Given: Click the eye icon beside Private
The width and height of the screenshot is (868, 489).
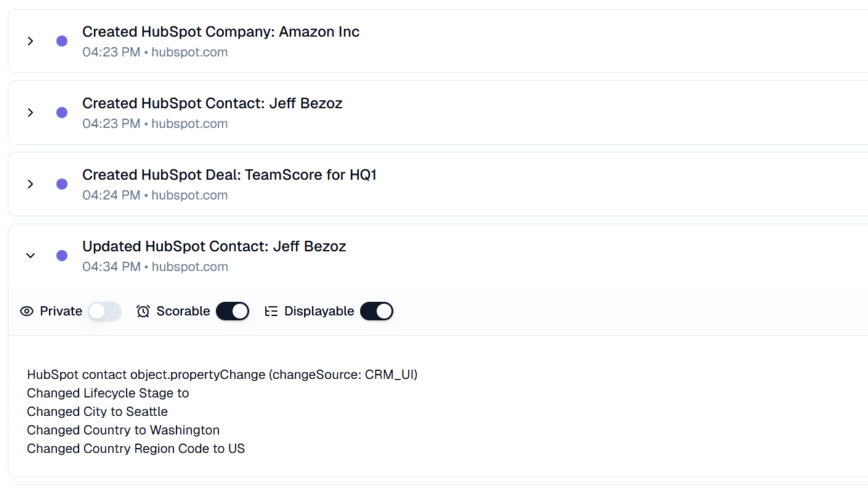Looking at the screenshot, I should pyautogui.click(x=26, y=311).
